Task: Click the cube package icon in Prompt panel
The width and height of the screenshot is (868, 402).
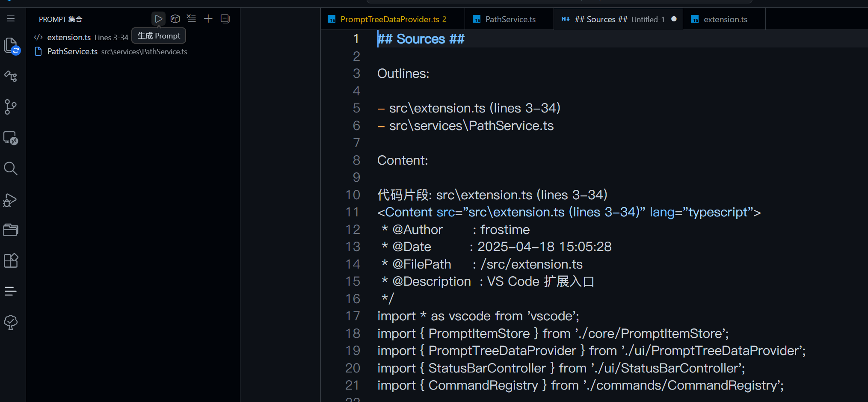Action: (x=175, y=19)
